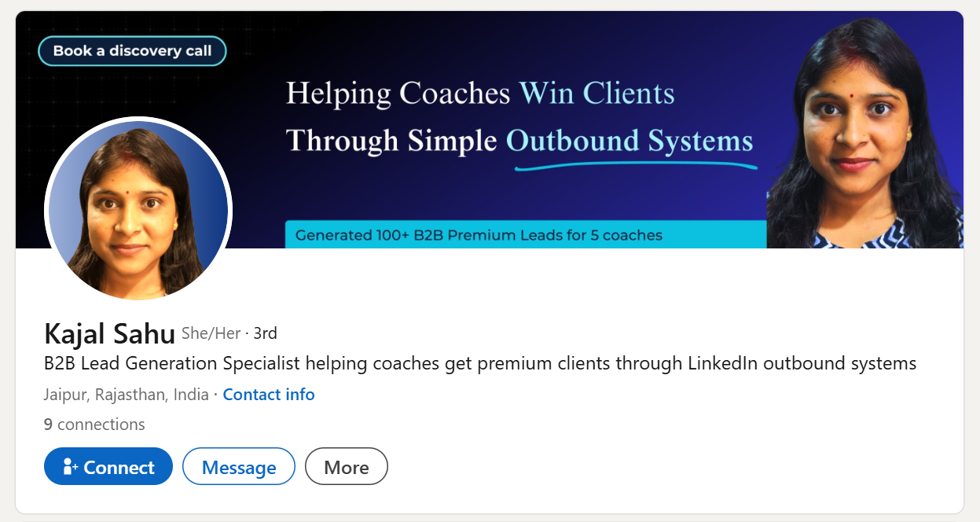
Task: View the 9 connections list
Action: (x=94, y=425)
